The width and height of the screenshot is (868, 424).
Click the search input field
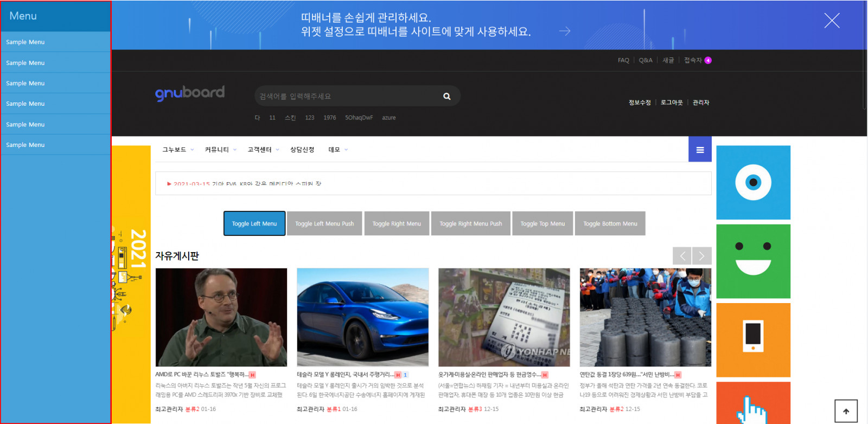click(x=347, y=97)
